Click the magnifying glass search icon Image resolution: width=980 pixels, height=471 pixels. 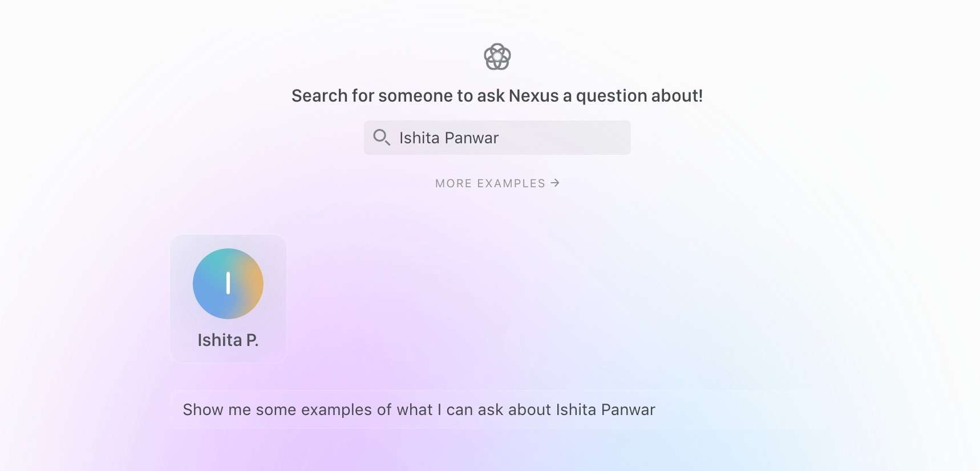pyautogui.click(x=382, y=138)
